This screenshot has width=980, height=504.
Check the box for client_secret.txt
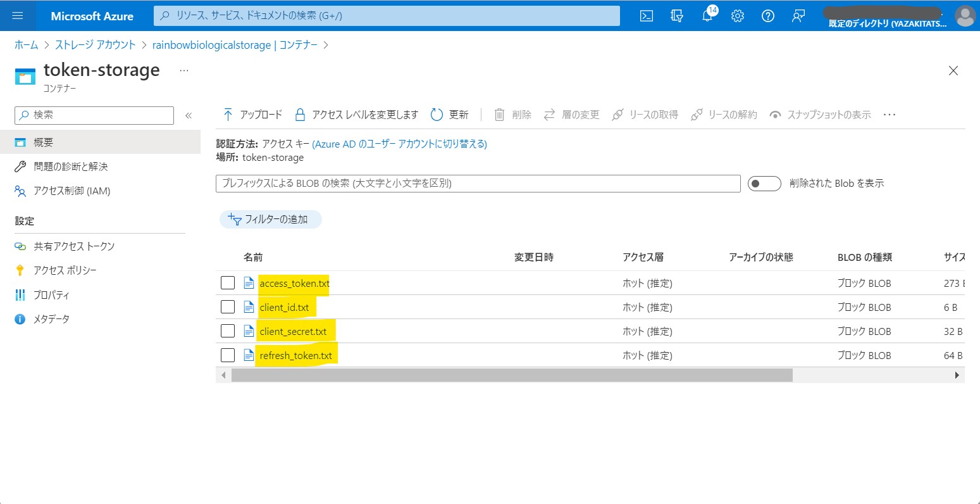point(228,331)
